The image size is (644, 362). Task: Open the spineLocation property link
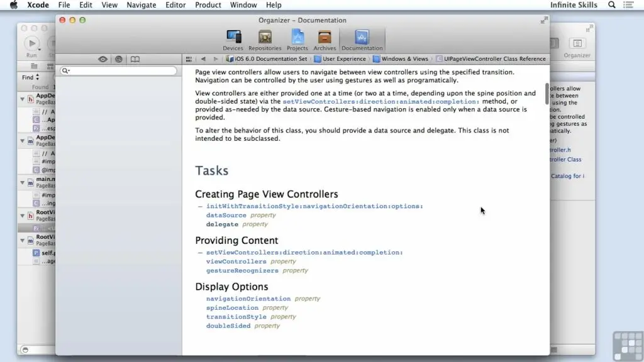coord(233,307)
